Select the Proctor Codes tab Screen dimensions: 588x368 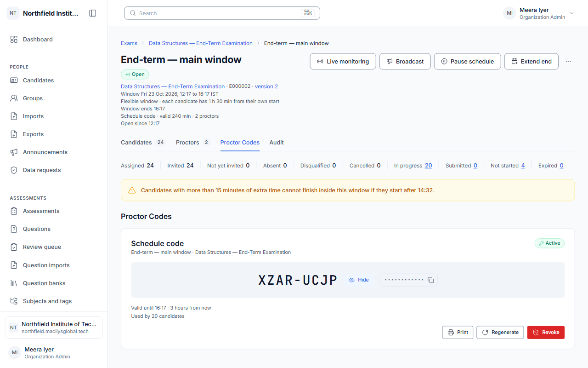point(240,143)
